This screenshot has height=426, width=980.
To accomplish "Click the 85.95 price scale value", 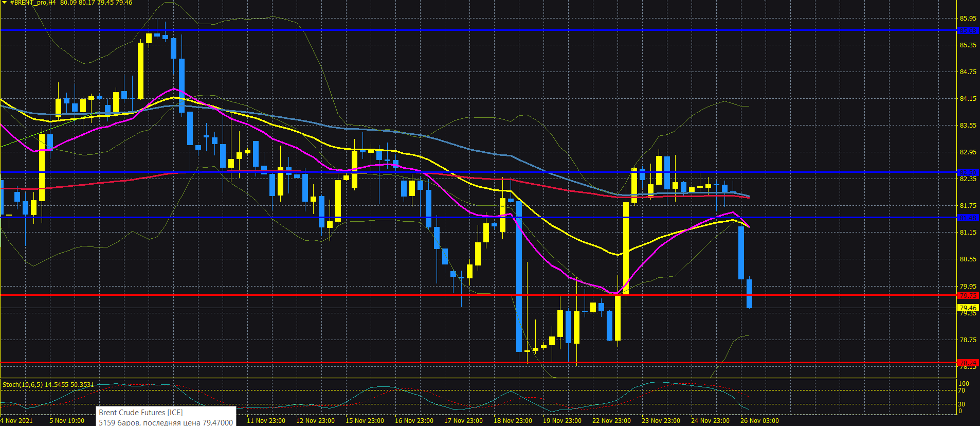I will click(968, 18).
